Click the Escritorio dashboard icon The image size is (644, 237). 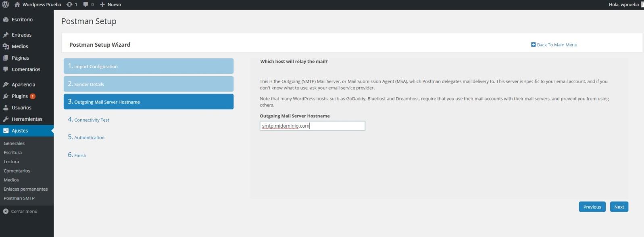pyautogui.click(x=6, y=19)
